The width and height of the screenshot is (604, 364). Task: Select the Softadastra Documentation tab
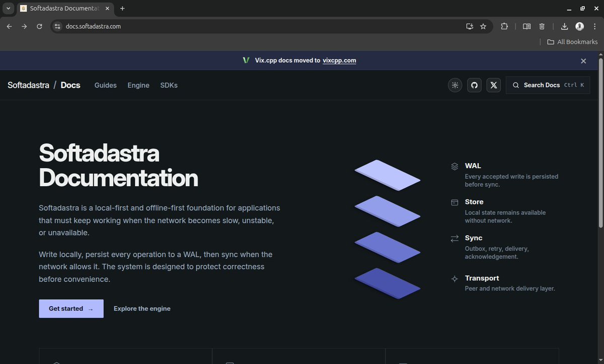pos(64,9)
